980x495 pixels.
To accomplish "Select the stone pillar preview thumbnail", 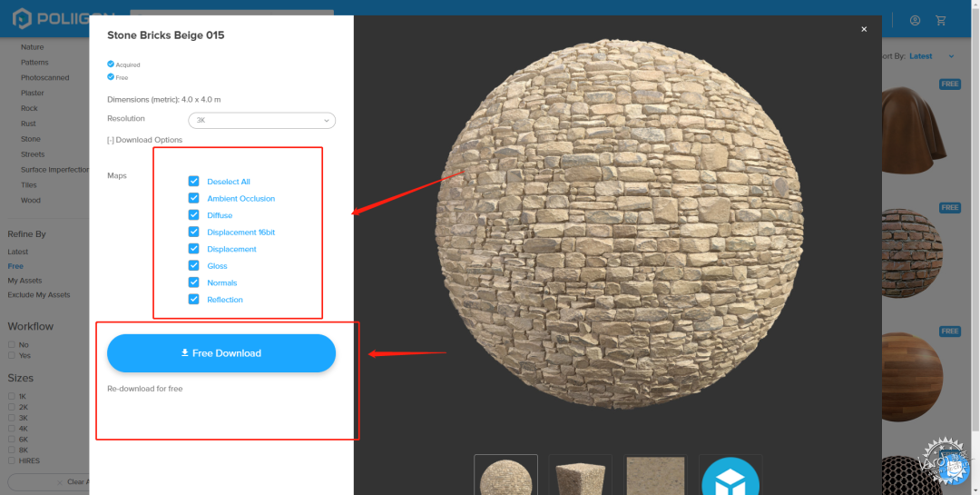I will (x=581, y=474).
